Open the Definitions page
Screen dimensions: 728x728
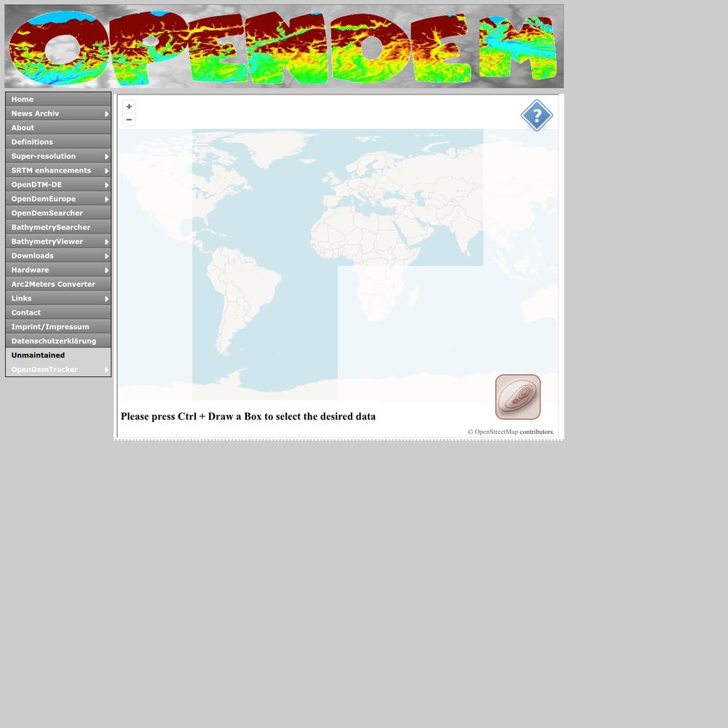click(x=58, y=142)
